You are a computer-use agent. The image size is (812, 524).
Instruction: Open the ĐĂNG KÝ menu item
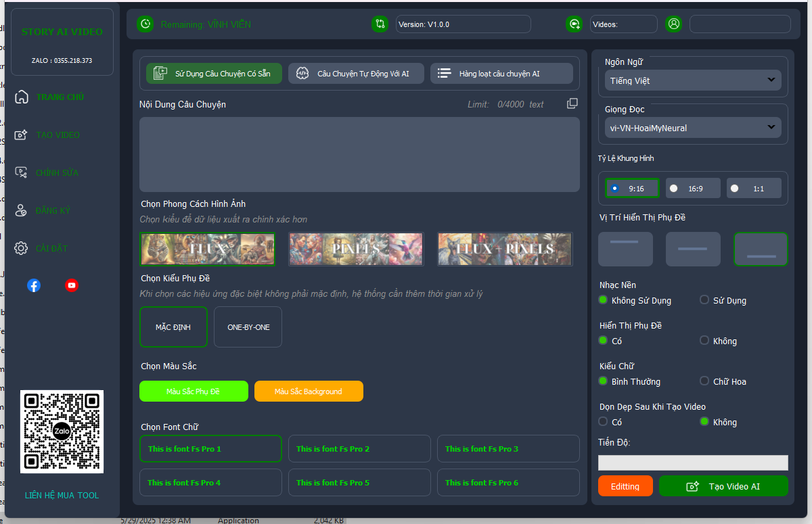pyautogui.click(x=53, y=211)
